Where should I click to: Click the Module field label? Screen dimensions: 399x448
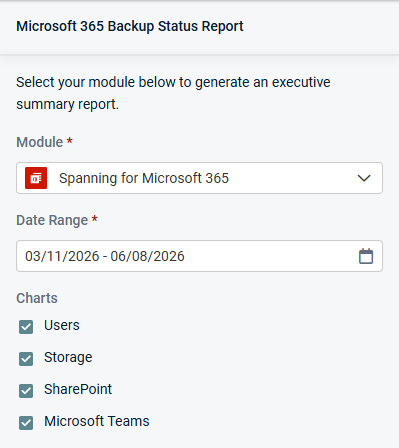pos(40,142)
